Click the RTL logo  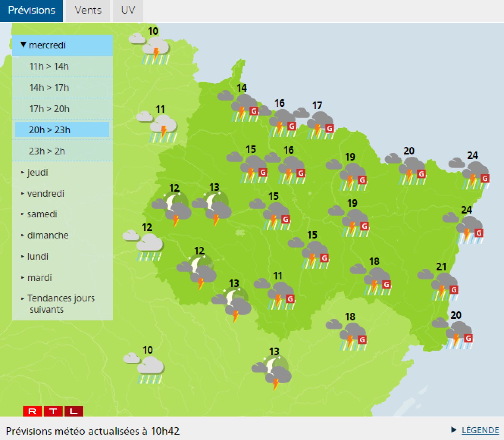pyautogui.click(x=53, y=411)
